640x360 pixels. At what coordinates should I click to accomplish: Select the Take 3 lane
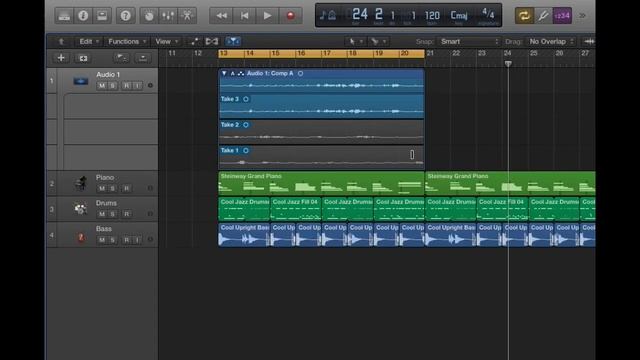321,106
